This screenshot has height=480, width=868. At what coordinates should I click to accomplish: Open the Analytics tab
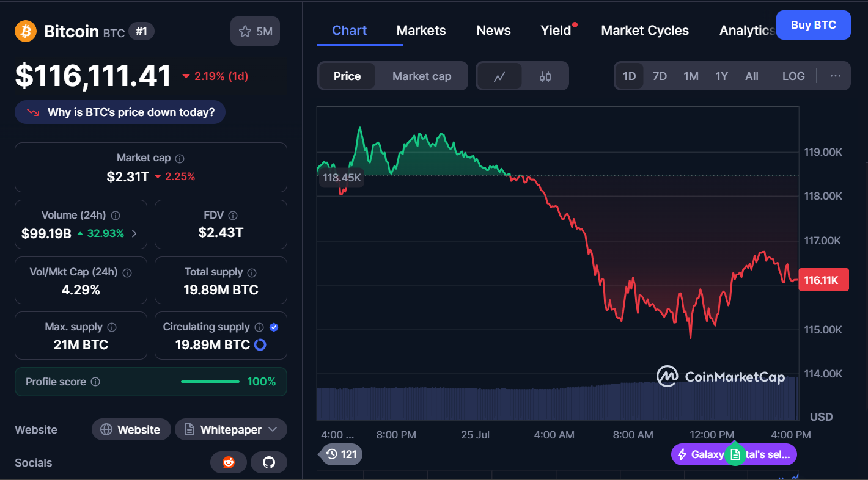point(747,31)
